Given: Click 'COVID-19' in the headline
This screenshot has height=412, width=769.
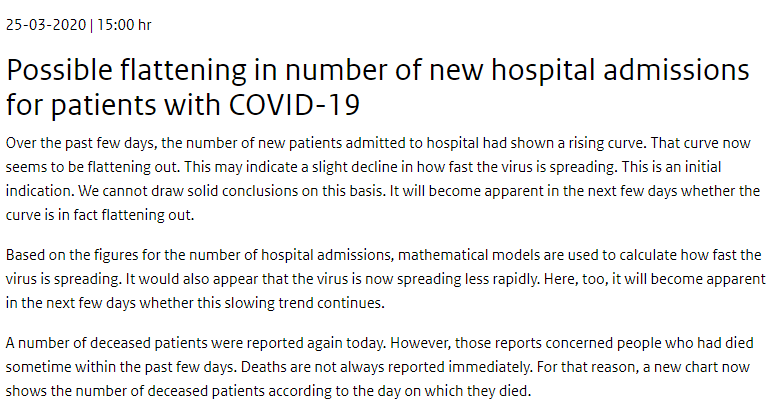Looking at the screenshot, I should [x=294, y=104].
